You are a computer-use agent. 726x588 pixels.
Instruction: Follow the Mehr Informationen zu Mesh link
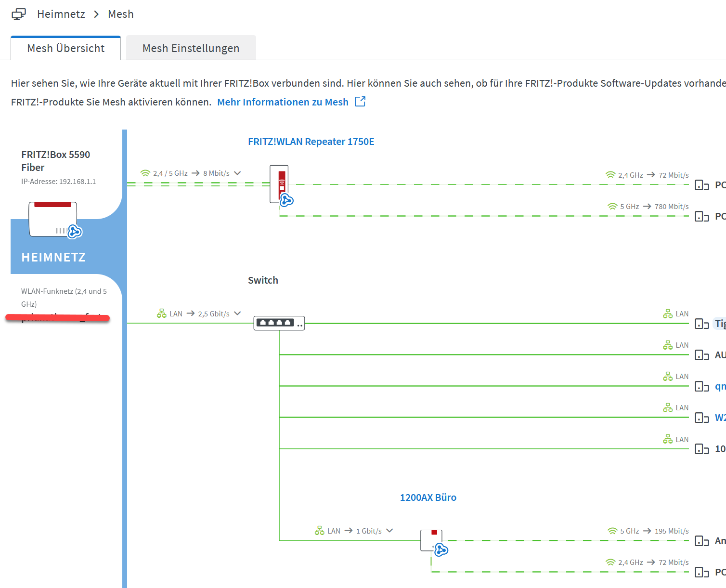pos(283,102)
